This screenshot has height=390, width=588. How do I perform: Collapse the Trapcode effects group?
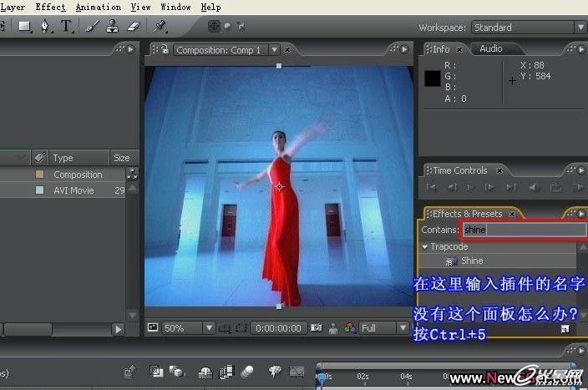424,247
